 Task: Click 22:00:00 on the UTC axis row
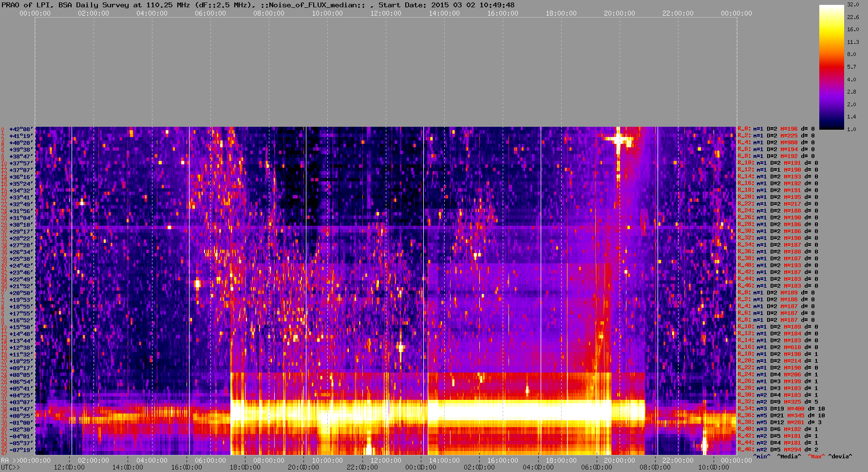click(x=362, y=468)
